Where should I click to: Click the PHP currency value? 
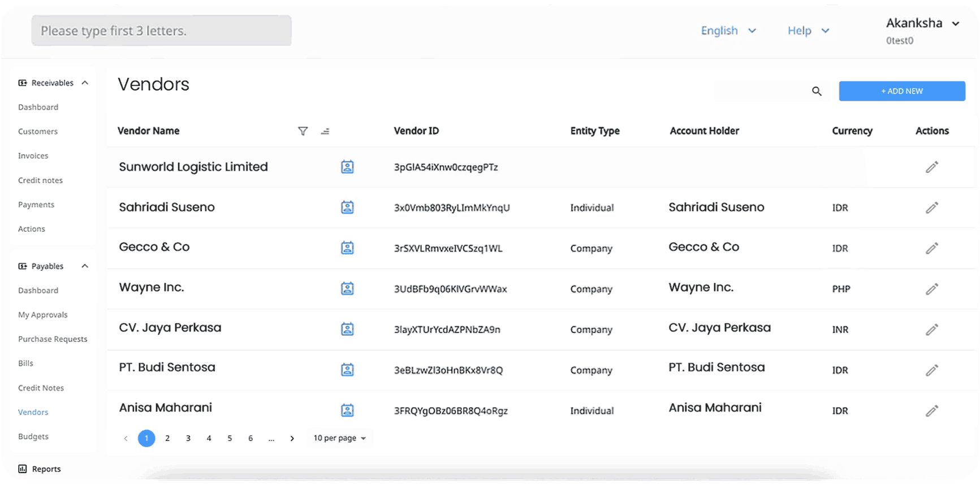(x=841, y=289)
